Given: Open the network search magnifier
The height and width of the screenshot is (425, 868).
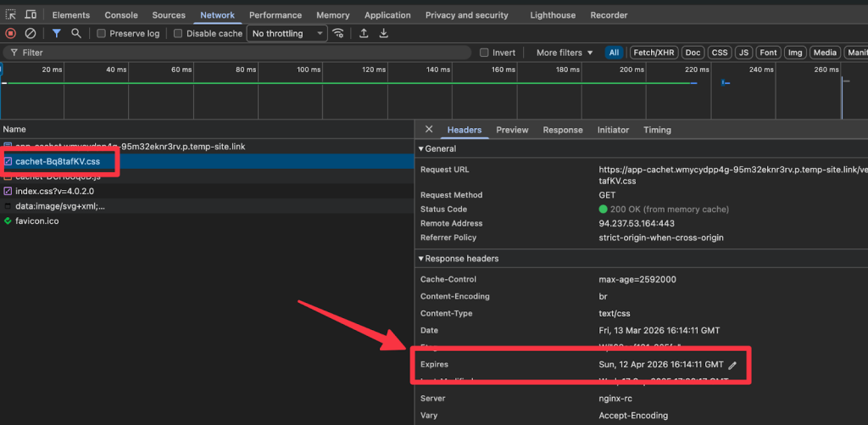Looking at the screenshot, I should pyautogui.click(x=76, y=33).
